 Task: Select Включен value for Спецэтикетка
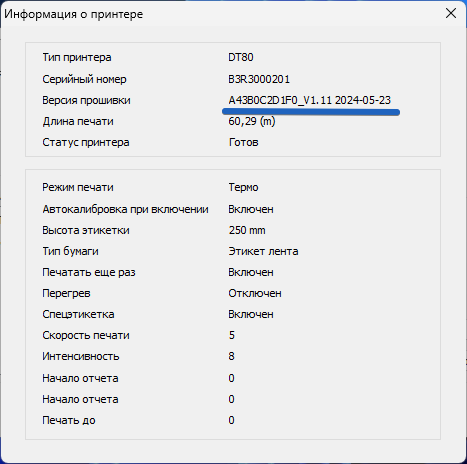click(x=251, y=314)
